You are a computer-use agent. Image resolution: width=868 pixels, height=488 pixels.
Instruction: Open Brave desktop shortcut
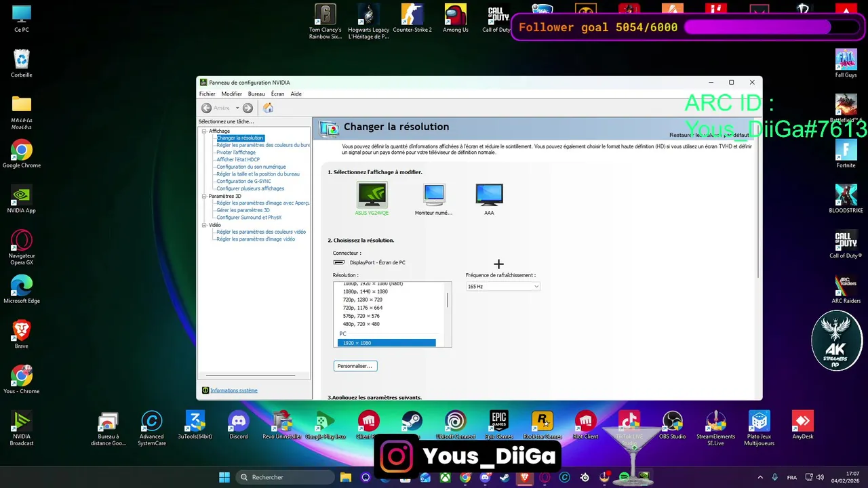coord(22,335)
